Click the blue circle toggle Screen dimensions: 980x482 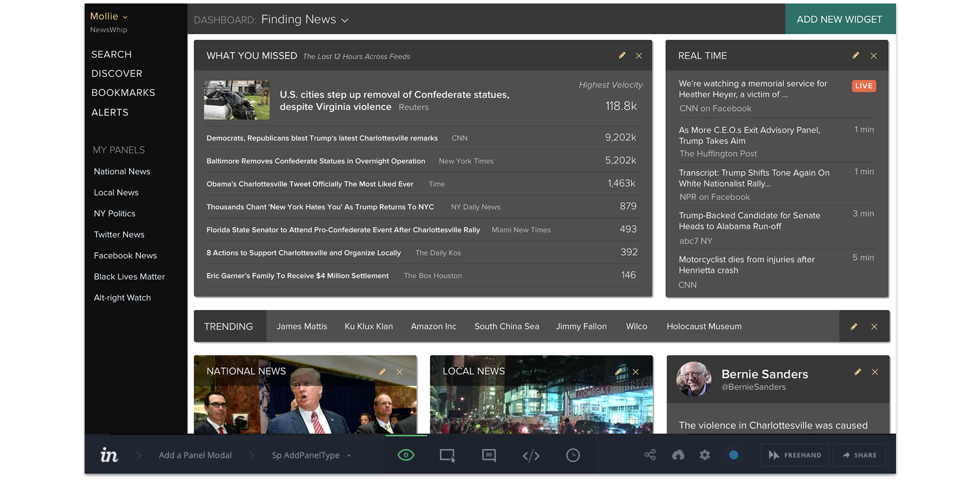[733, 454]
